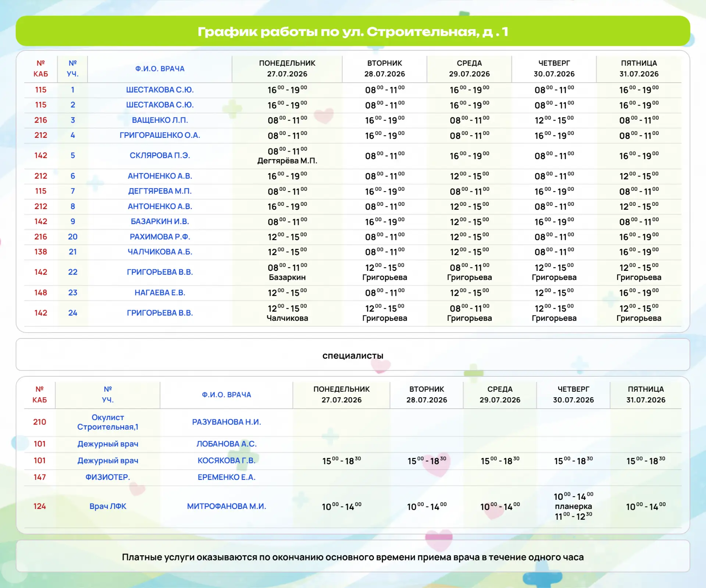706x588 pixels.
Task: Click cabinet number 210
Action: click(40, 422)
